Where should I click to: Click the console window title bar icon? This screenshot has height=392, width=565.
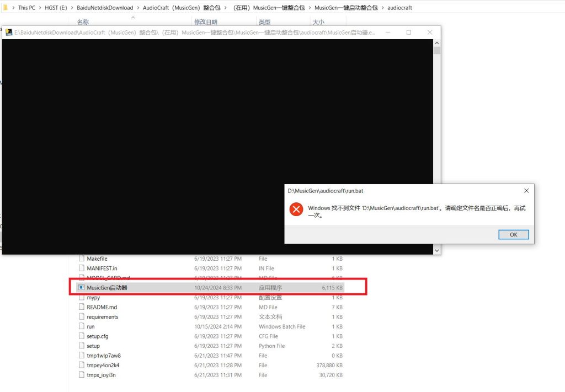[9, 33]
